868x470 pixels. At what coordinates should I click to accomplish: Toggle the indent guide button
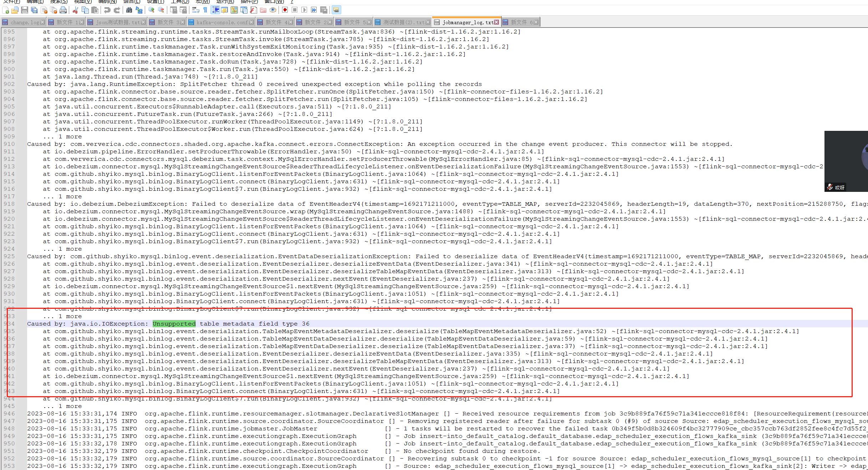coord(215,10)
